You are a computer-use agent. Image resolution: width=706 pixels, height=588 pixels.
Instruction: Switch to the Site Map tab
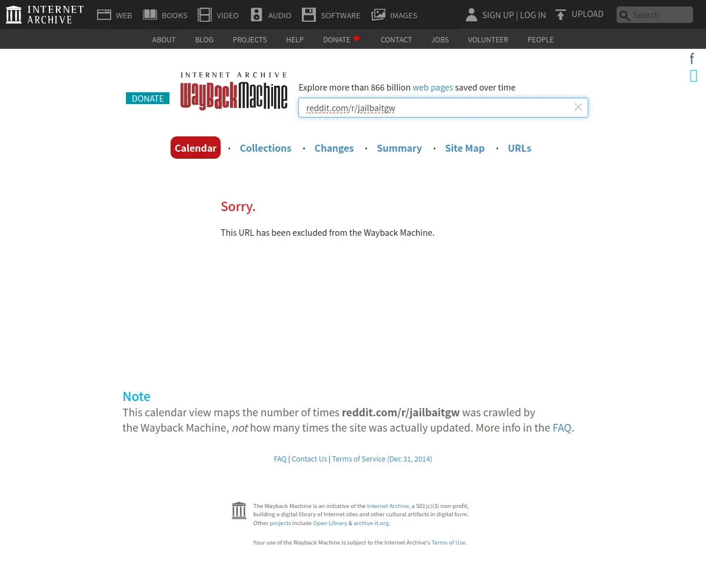click(465, 148)
